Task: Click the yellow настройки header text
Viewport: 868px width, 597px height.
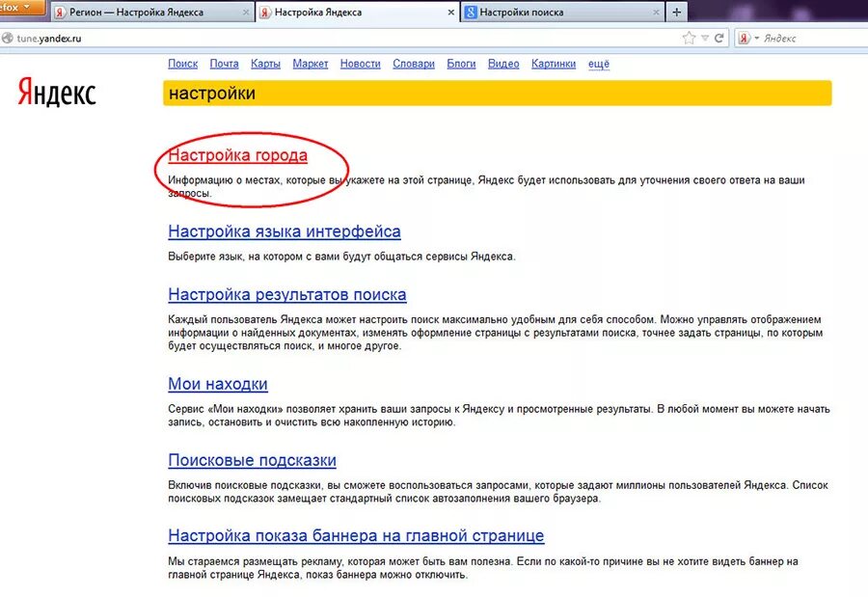Action: coord(212,93)
